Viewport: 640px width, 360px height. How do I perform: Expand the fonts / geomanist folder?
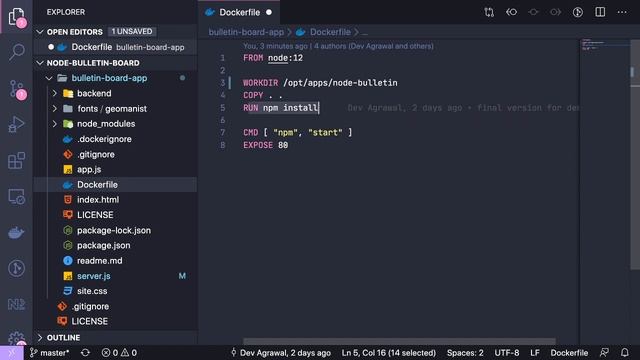(55, 109)
